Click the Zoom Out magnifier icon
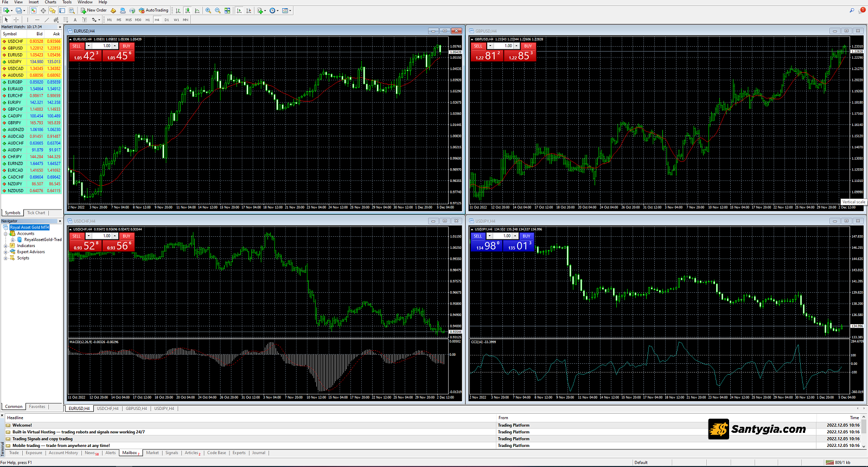Screen dimensions: 868x467 pyautogui.click(x=218, y=10)
